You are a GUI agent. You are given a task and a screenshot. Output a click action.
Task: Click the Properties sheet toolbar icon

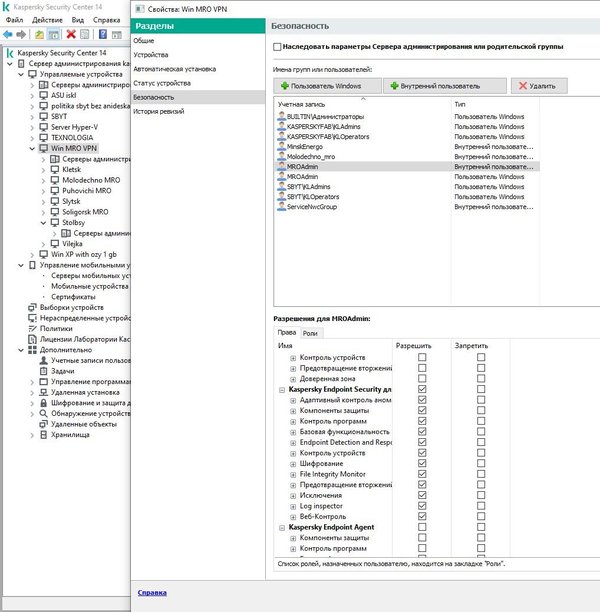pos(84,34)
